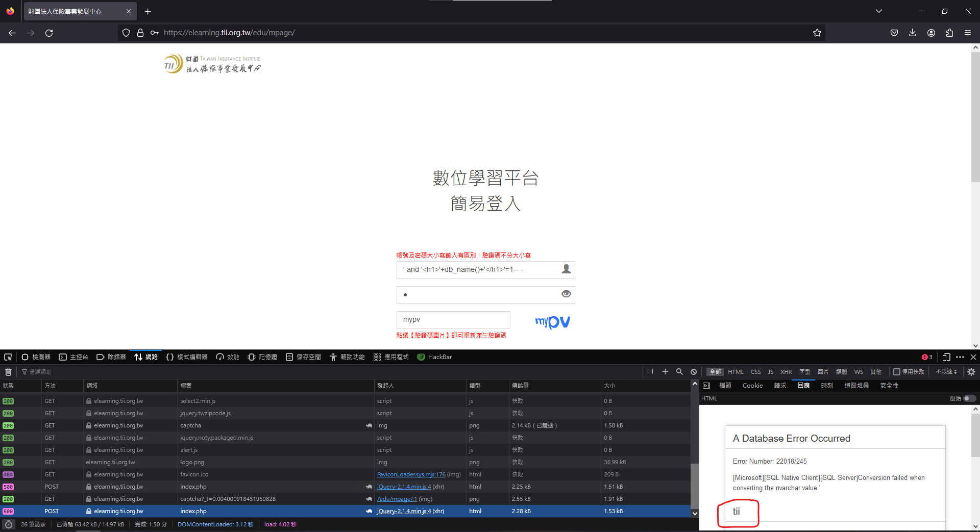
Task: Bookmark this page with the star icon
Action: (817, 33)
